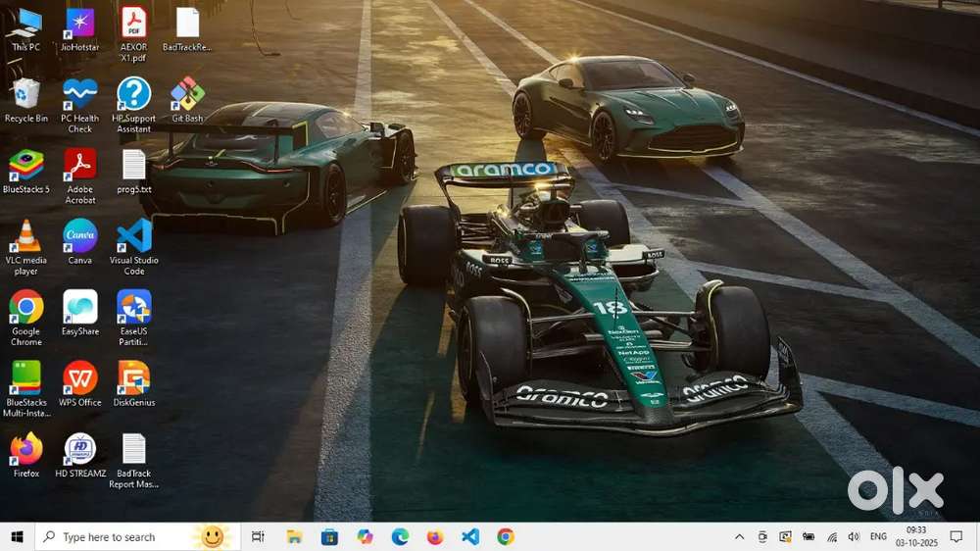
Task: Open the volume control in system tray
Action: [x=854, y=537]
